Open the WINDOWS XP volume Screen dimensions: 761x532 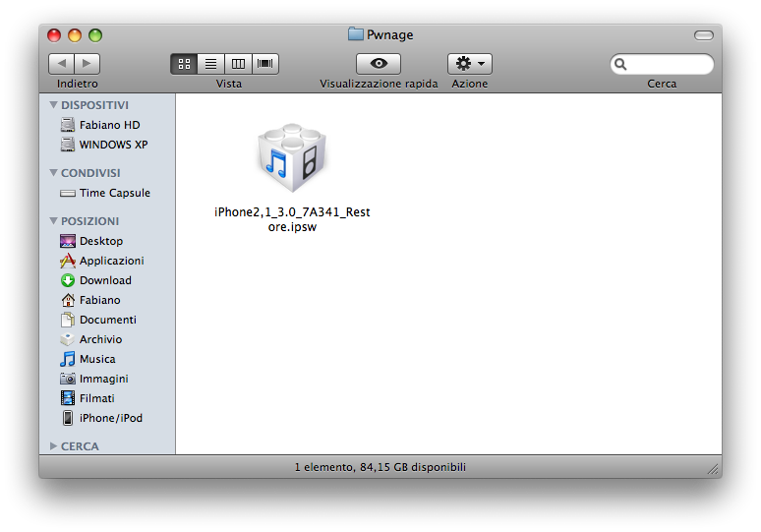(113, 145)
